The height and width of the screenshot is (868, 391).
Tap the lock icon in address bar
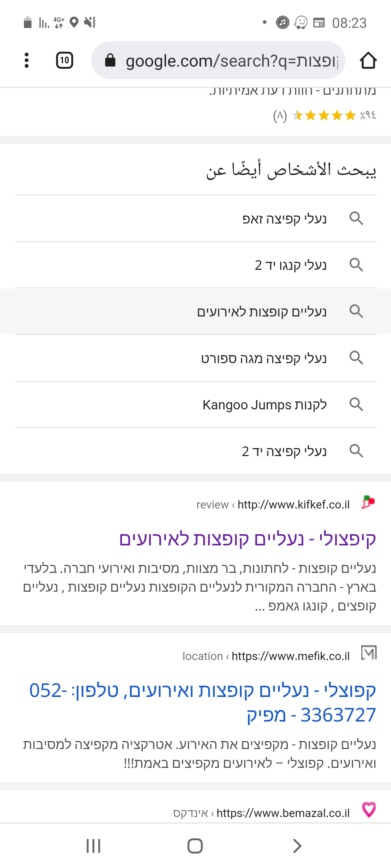coord(110,60)
